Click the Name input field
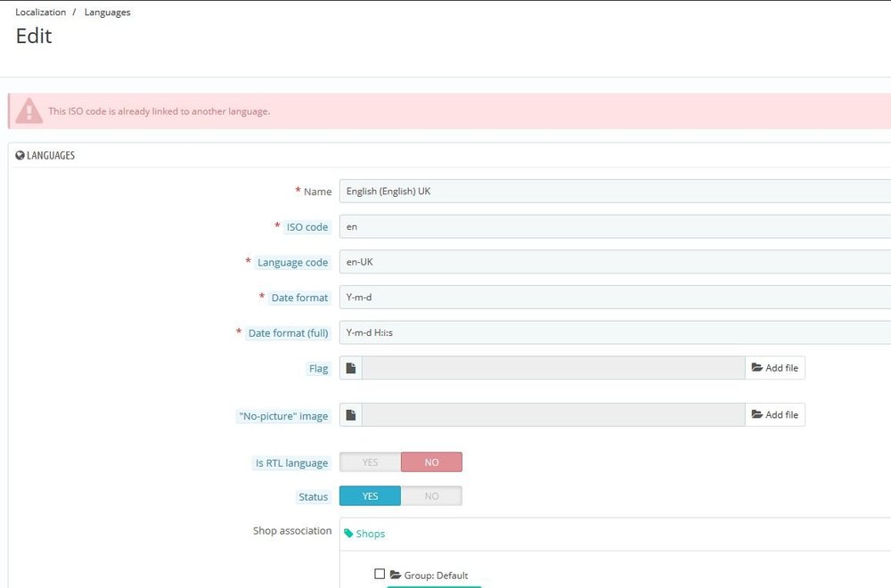Viewport: 891px width, 588px height. click(x=615, y=192)
